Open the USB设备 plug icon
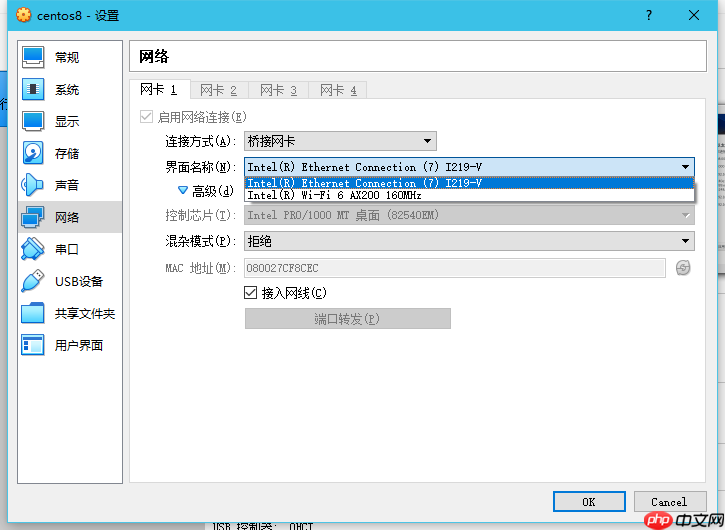 tap(33, 281)
